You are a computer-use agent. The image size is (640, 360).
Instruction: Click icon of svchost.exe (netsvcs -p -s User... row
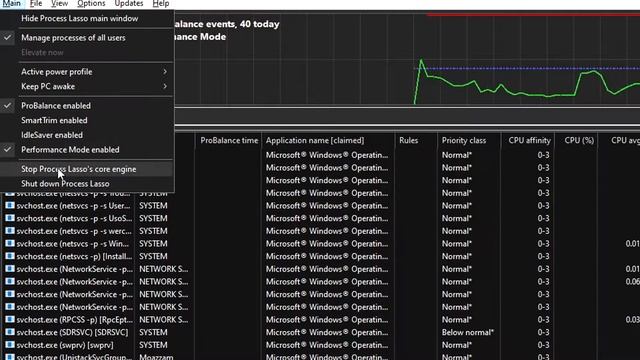click(x=10, y=205)
